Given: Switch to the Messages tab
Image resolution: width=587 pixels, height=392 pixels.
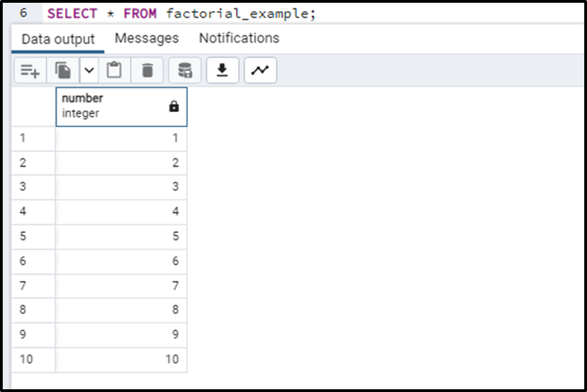Looking at the screenshot, I should (147, 38).
